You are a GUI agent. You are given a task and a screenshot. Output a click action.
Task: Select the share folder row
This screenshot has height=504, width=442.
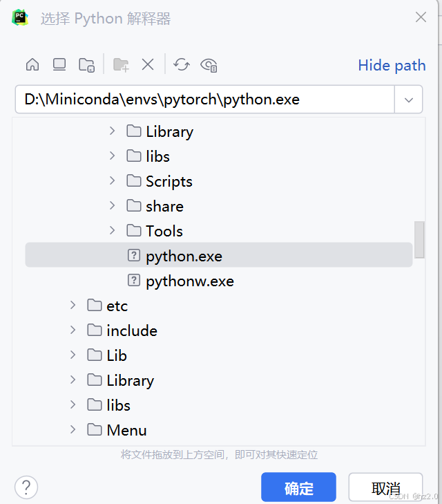tap(219, 206)
